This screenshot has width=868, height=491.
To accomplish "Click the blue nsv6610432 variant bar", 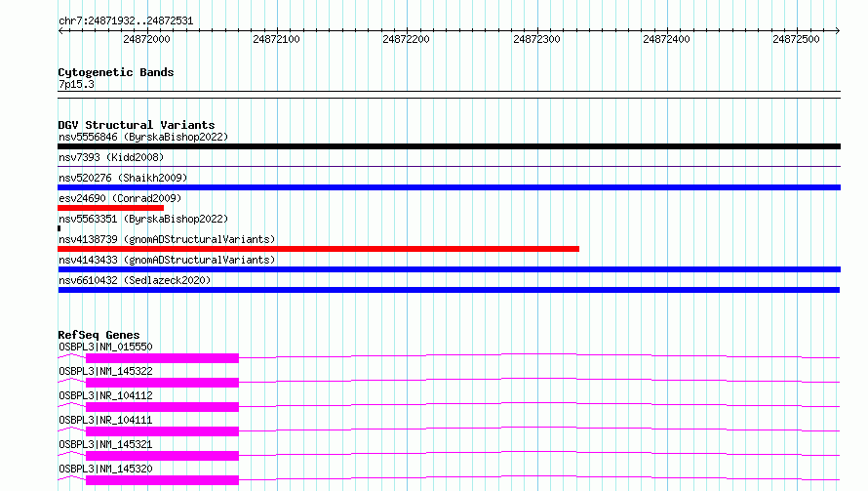I will click(449, 290).
